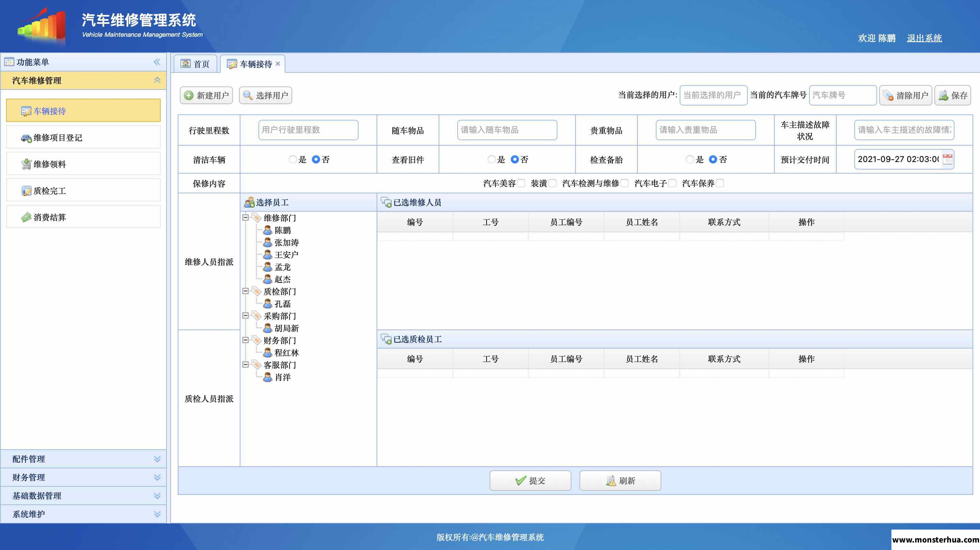Click the 清除用户 button
Screen dimensions: 980x550
(905, 95)
